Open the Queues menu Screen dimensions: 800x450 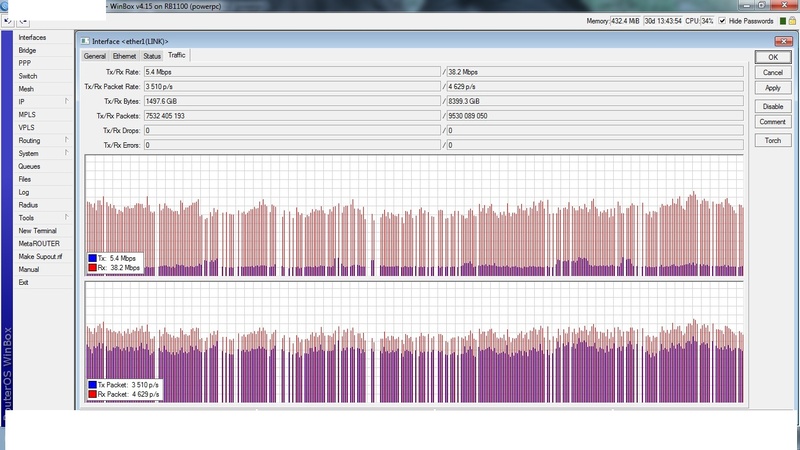(29, 166)
